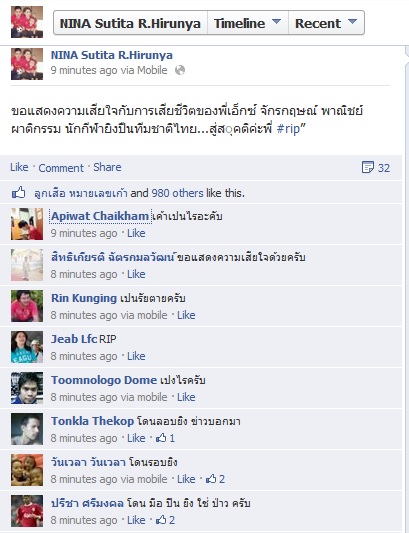
Task: Like Rin Kunging's comment
Action: point(186,315)
